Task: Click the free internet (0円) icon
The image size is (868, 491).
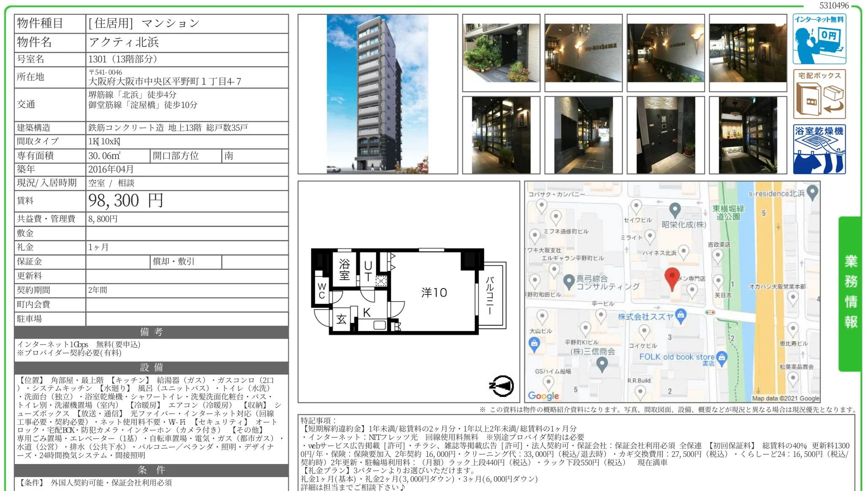Action: coord(819,39)
